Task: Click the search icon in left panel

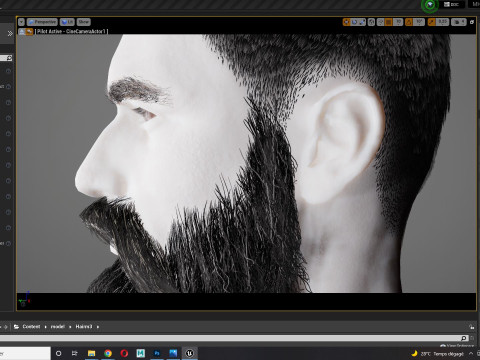Action: click(9, 58)
